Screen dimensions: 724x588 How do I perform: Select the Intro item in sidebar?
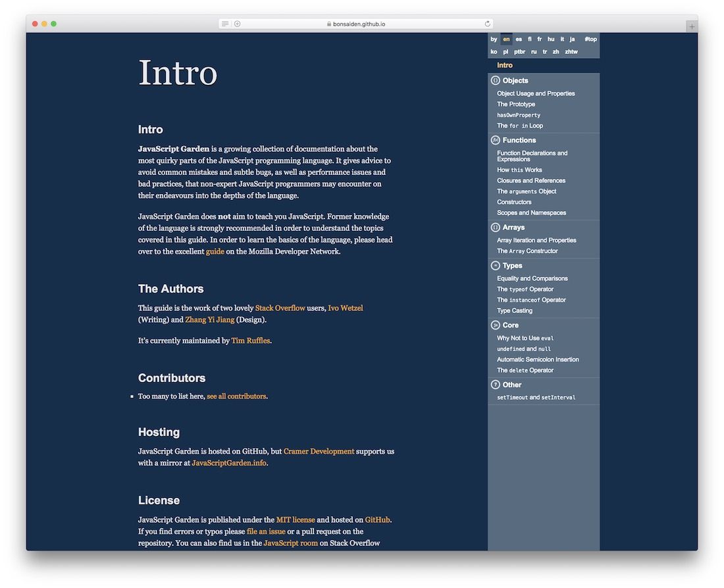[x=505, y=65]
